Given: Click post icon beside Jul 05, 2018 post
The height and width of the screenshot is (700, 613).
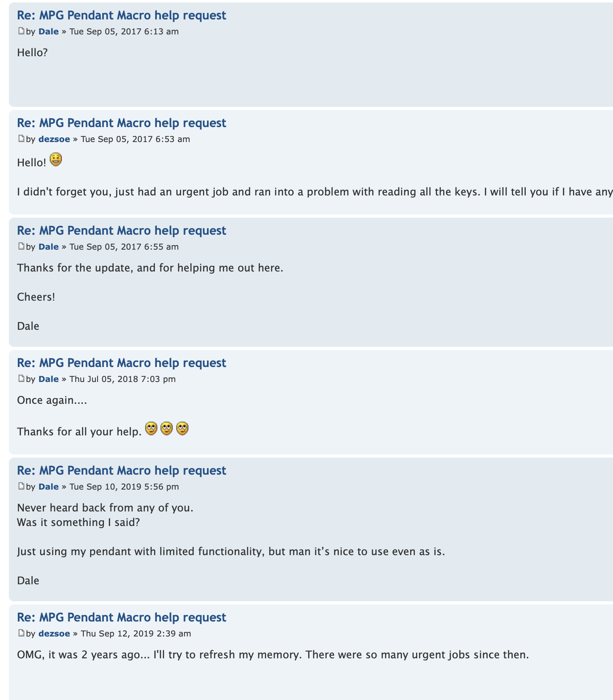Looking at the screenshot, I should 21,379.
